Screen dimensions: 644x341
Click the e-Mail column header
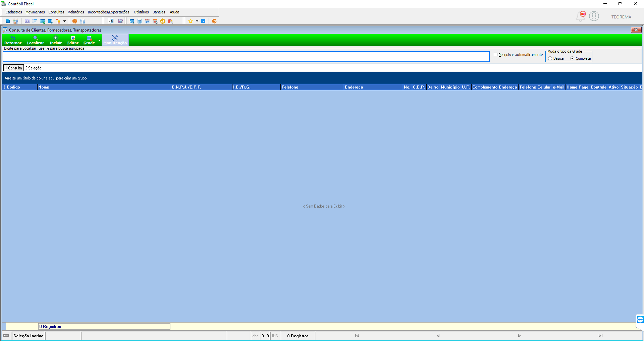(x=558, y=87)
